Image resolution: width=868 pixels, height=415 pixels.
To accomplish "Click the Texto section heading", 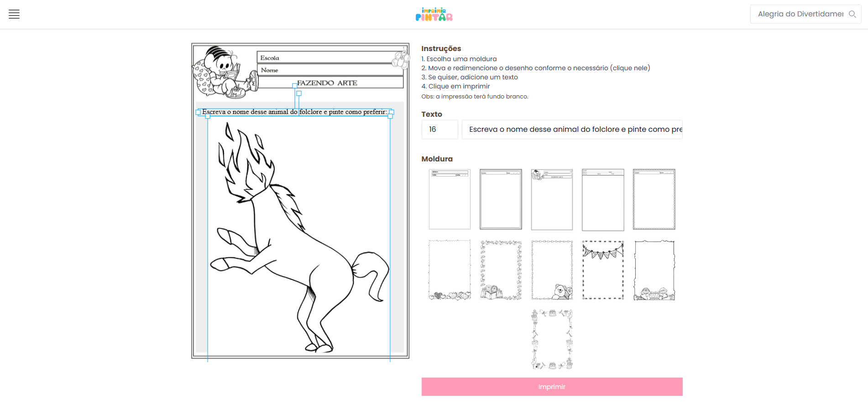I will [x=432, y=114].
